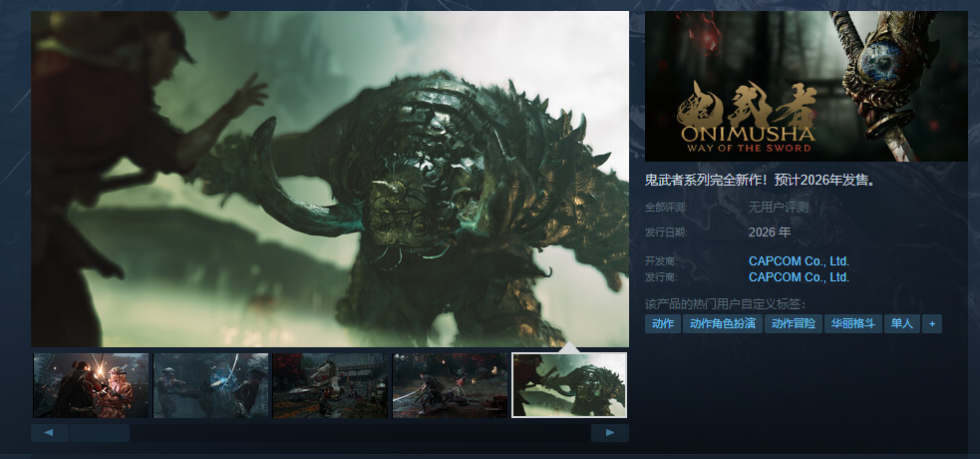Click the 动作角色扮演 tag

pyautogui.click(x=723, y=324)
